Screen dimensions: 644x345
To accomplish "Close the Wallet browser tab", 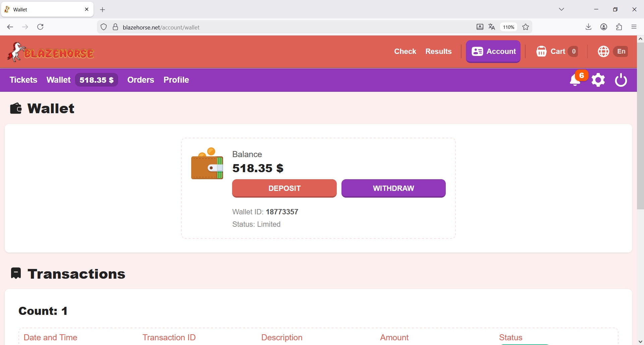I will 87,10.
